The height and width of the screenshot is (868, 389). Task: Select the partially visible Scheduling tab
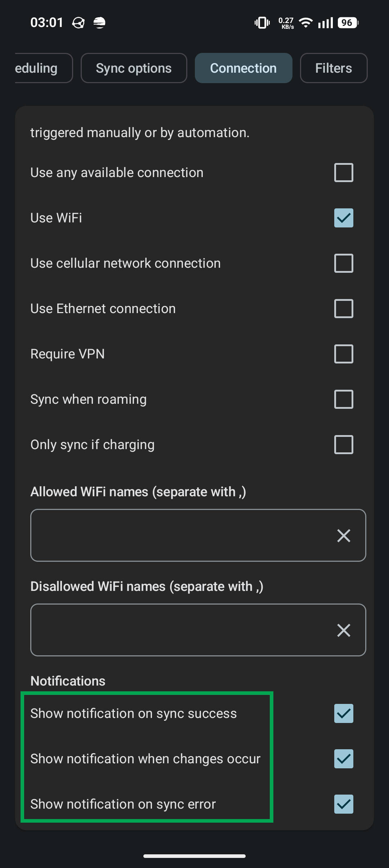(x=40, y=68)
